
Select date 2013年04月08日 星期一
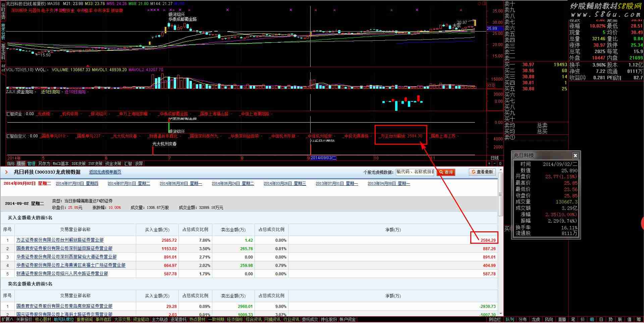point(389,183)
